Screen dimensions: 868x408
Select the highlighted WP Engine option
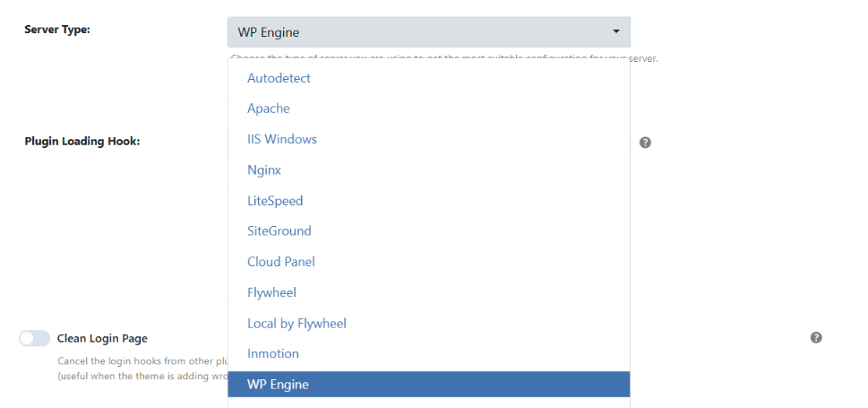pos(428,384)
